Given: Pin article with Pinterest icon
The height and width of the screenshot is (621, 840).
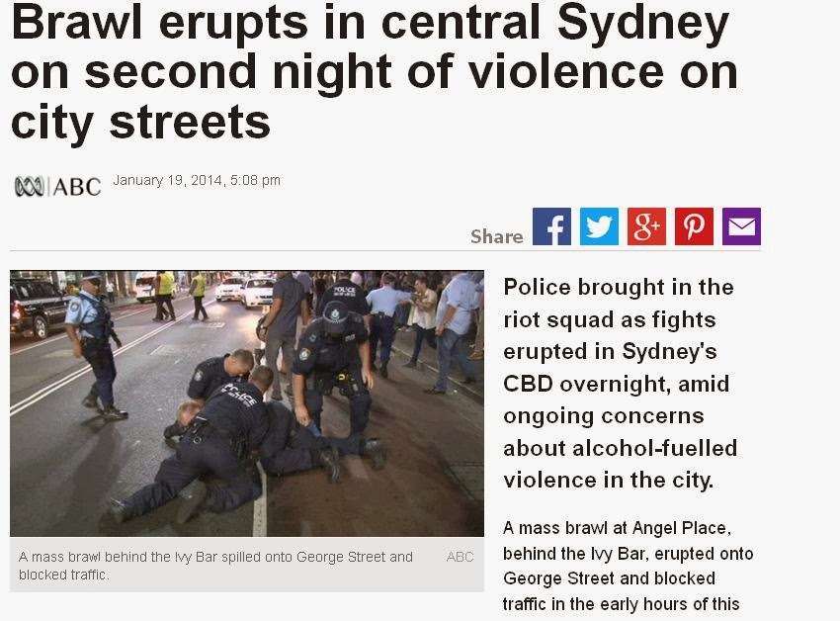Looking at the screenshot, I should coord(694,226).
